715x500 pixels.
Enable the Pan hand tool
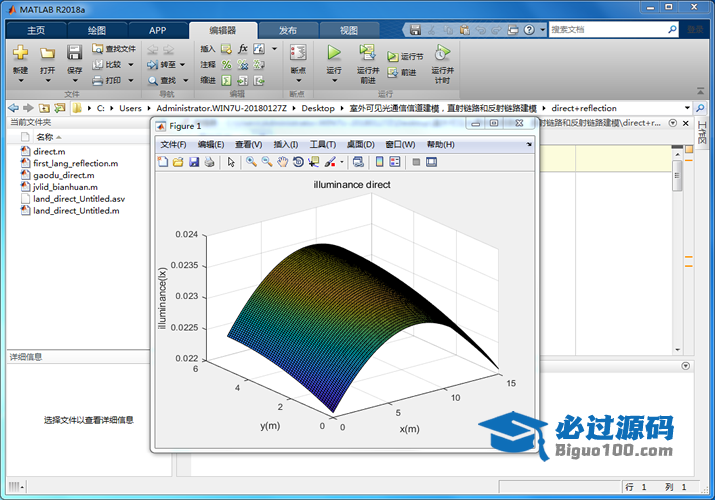(x=283, y=162)
